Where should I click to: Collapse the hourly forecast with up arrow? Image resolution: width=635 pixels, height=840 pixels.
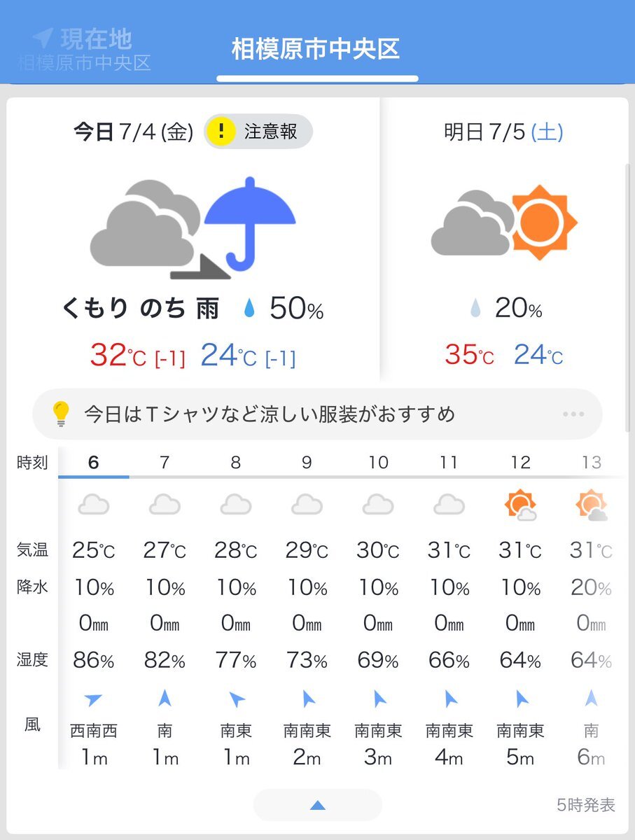[x=318, y=805]
